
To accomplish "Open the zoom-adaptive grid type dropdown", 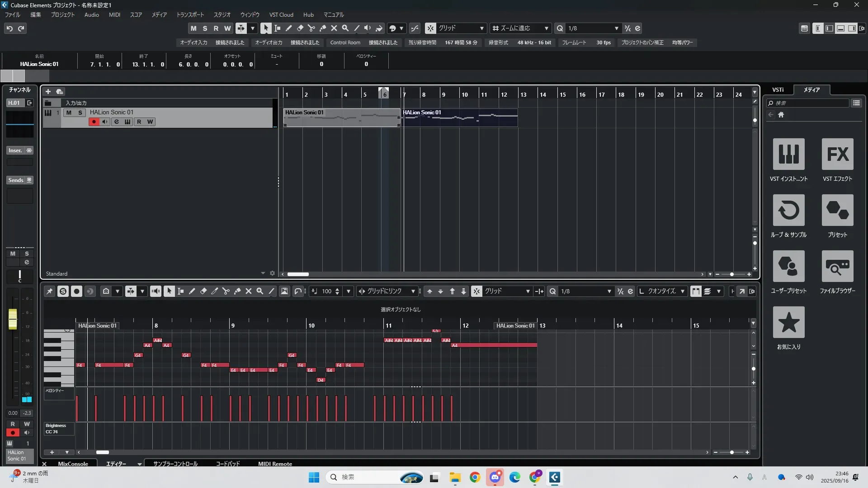I will pos(546,28).
